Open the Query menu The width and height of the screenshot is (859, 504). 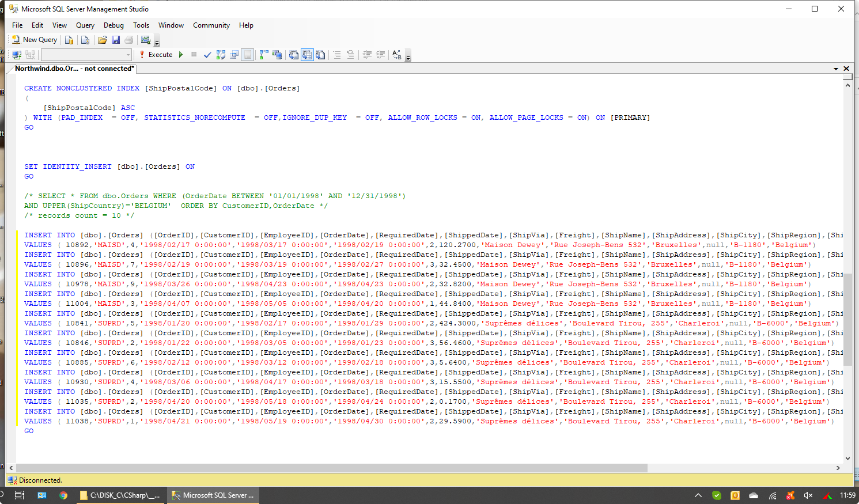tap(85, 25)
